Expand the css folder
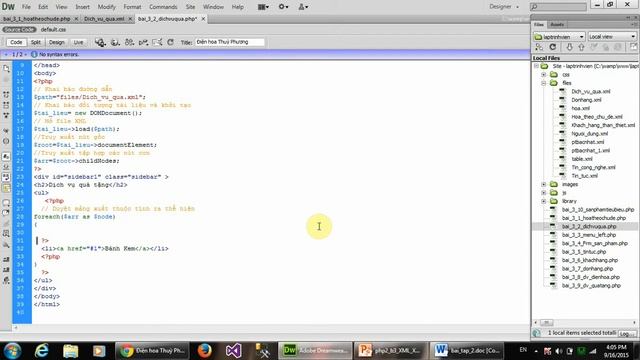Image resolution: width=640 pixels, height=360 pixels. [x=544, y=75]
